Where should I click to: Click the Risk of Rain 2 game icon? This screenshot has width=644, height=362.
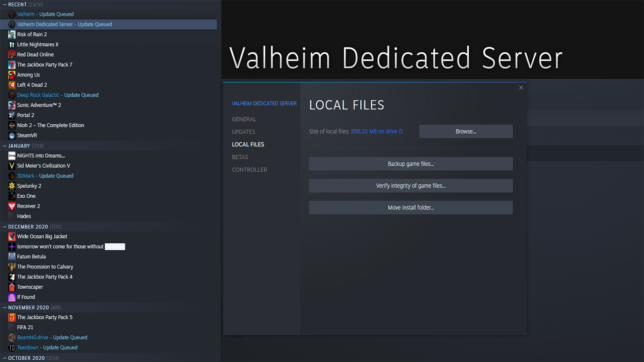pos(12,34)
